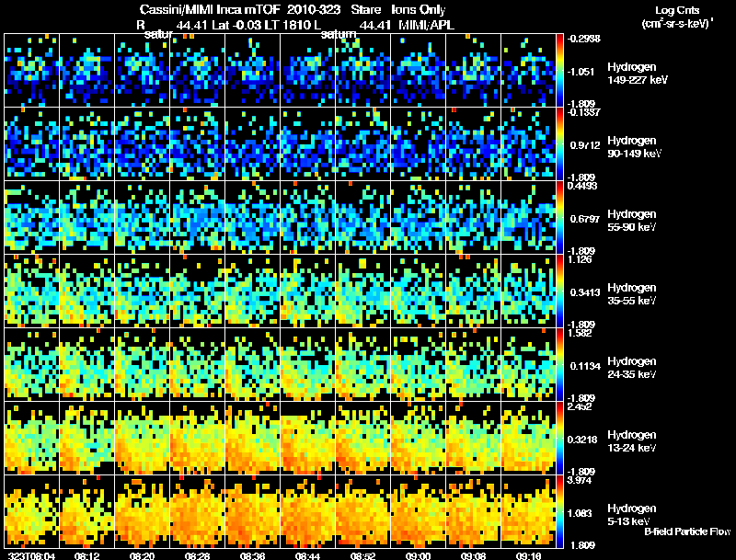The image size is (736, 560).
Task: Click the MIMI/APL credit text
Action: pyautogui.click(x=426, y=25)
